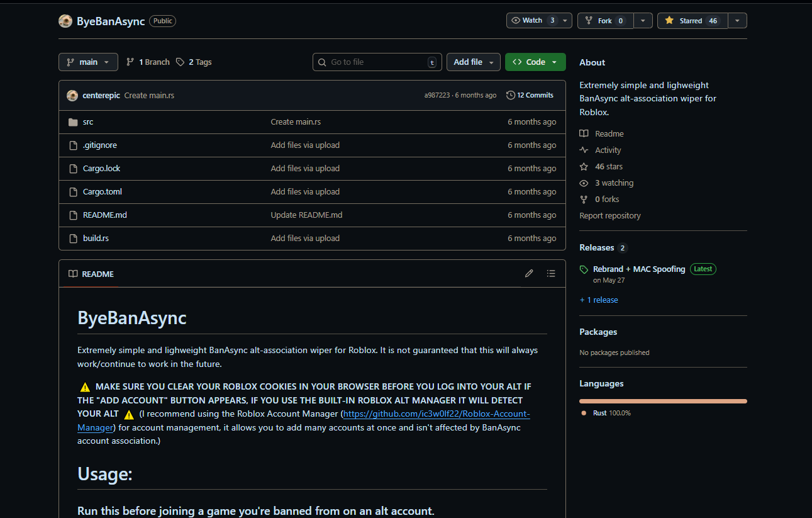
Task: Open the README outline list icon
Action: coord(551,274)
